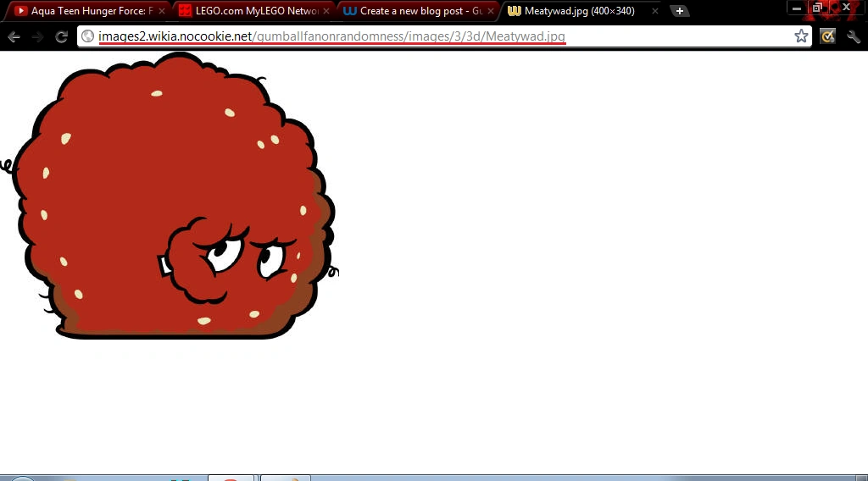Viewport: 868px width, 481px height.
Task: Switch to Aqua Teen Hunger Force tab
Action: (88, 10)
